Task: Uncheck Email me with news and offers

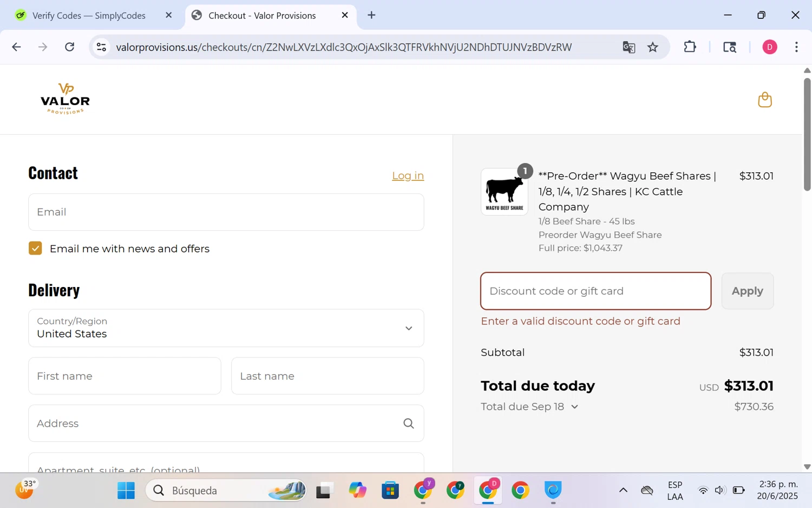Action: pyautogui.click(x=35, y=249)
